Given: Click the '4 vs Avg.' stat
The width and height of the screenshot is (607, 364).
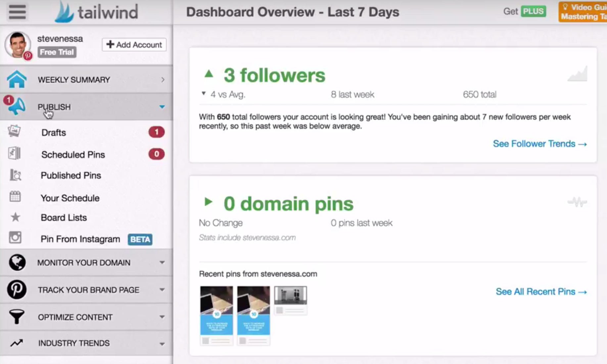Looking at the screenshot, I should click(x=228, y=94).
